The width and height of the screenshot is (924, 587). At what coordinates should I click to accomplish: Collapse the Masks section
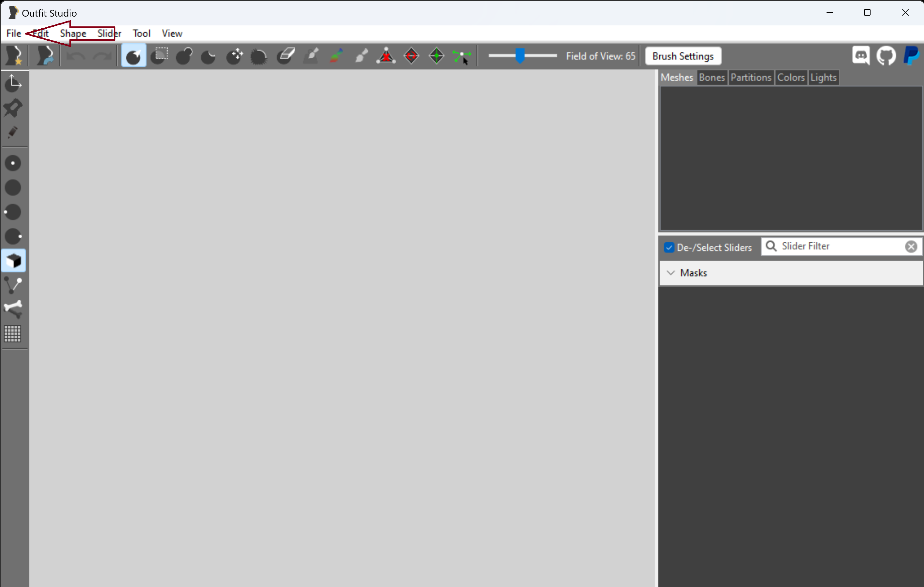tap(671, 273)
